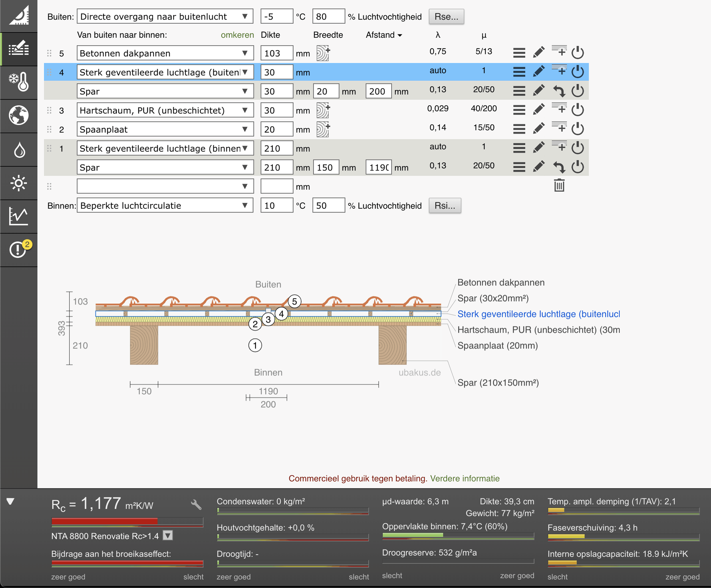Open warnings icon with badge 2
The width and height of the screenshot is (711, 588).
19,249
